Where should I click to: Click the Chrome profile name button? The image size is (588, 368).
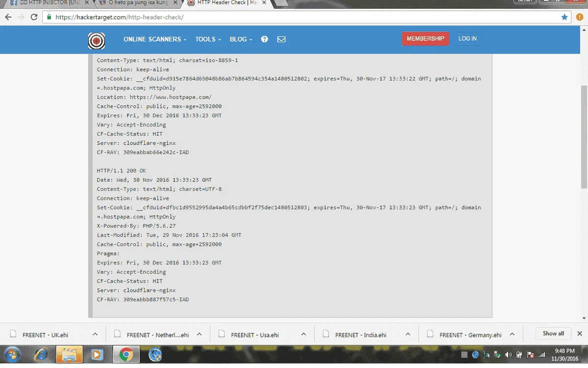coord(525,1)
